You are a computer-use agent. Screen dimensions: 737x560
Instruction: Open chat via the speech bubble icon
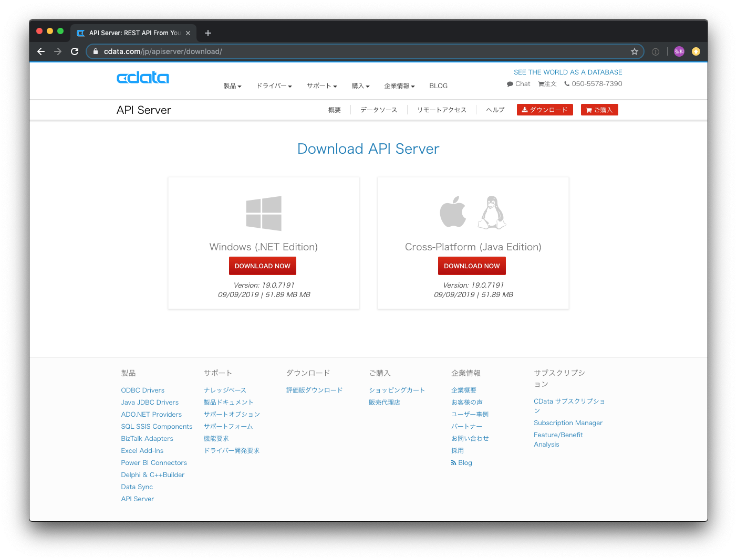click(509, 83)
